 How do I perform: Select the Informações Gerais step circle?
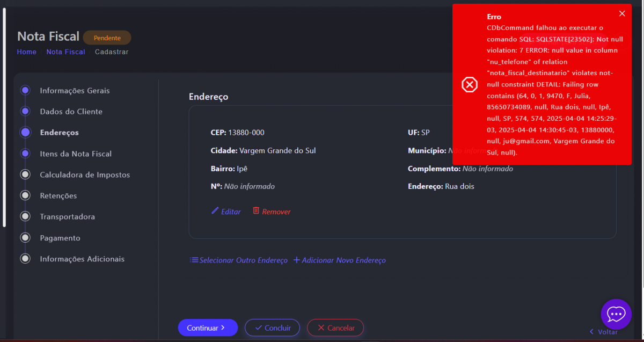(25, 91)
